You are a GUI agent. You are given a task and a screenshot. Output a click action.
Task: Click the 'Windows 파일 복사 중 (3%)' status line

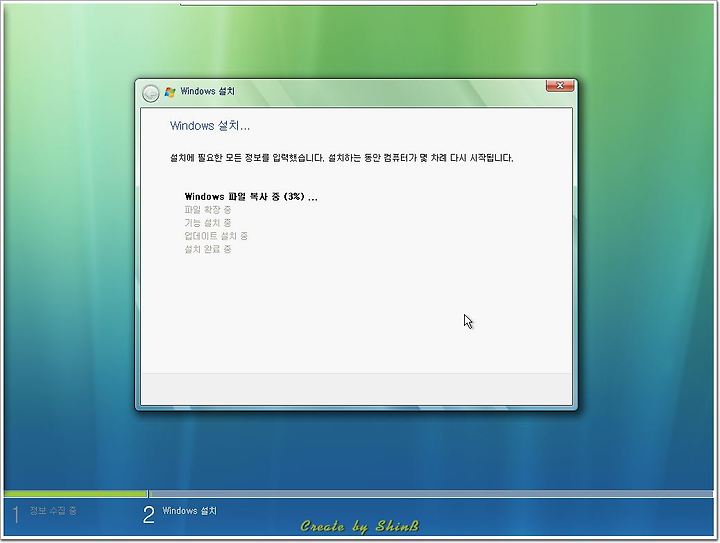click(251, 197)
